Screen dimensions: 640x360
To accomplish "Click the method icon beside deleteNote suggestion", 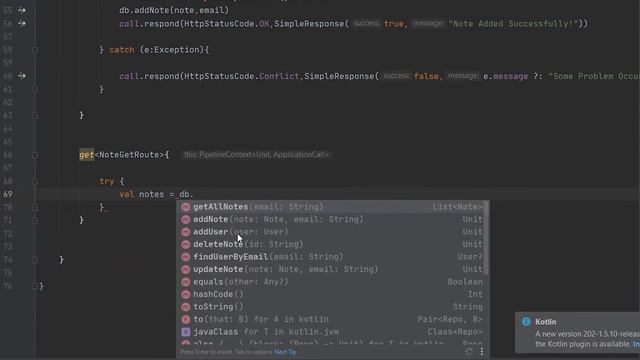I will [186, 244].
